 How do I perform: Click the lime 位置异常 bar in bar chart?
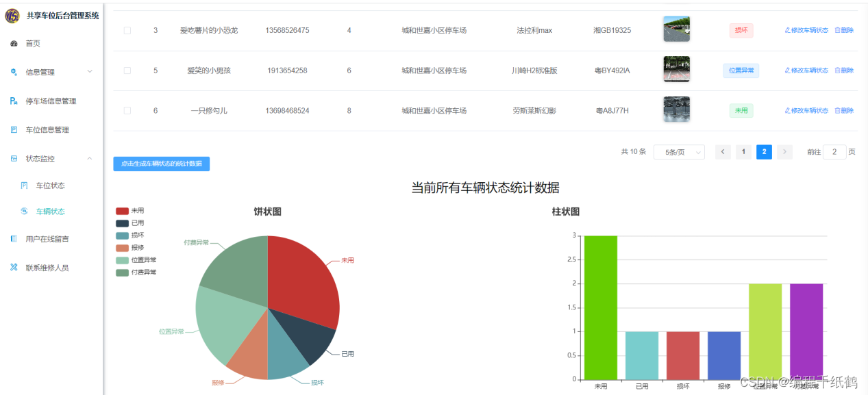(765, 331)
